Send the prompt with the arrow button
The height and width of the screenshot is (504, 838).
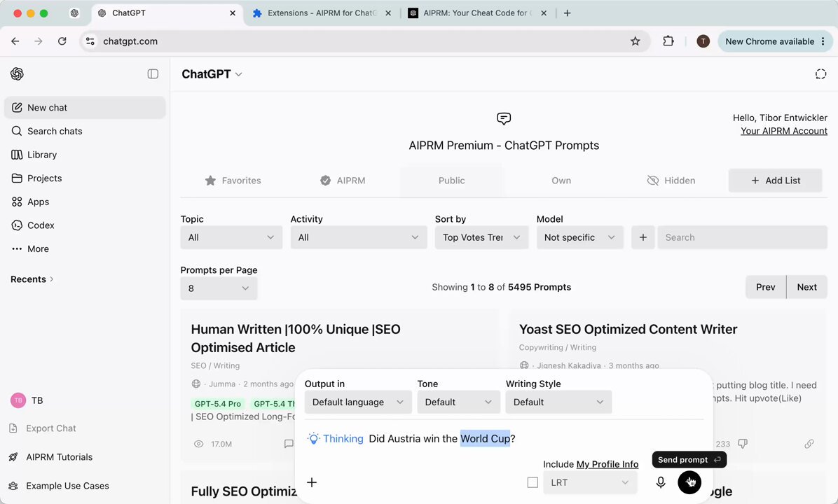(689, 482)
